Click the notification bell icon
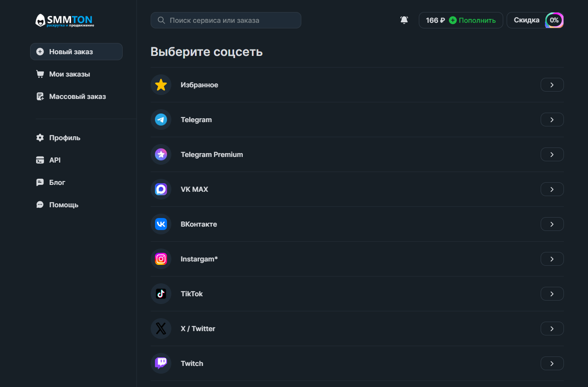The height and width of the screenshot is (387, 588). (x=404, y=20)
